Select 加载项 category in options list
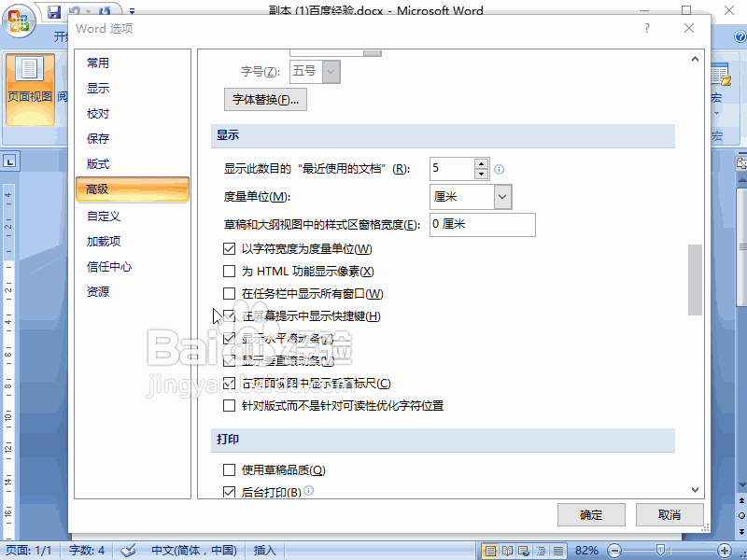Image resolution: width=747 pixels, height=560 pixels. point(104,242)
